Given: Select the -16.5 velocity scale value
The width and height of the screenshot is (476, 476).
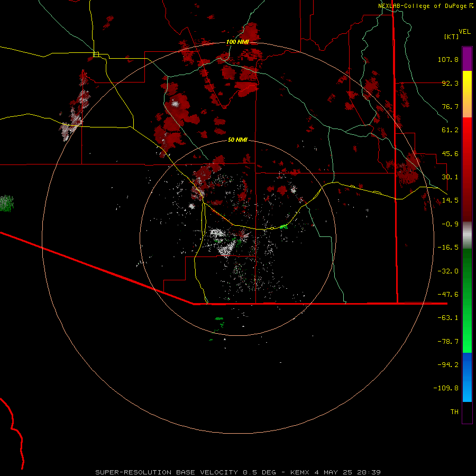Looking at the screenshot, I should pos(448,248).
